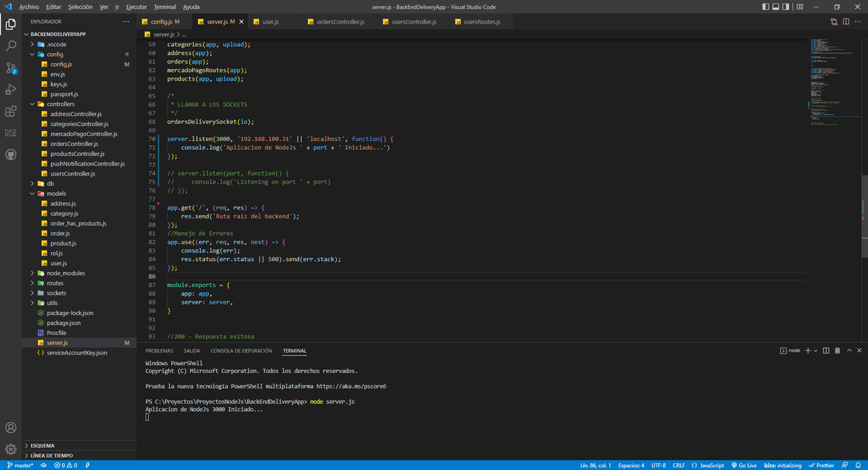Kill the terminal with trash icon
This screenshot has height=470, width=868.
pos(837,351)
